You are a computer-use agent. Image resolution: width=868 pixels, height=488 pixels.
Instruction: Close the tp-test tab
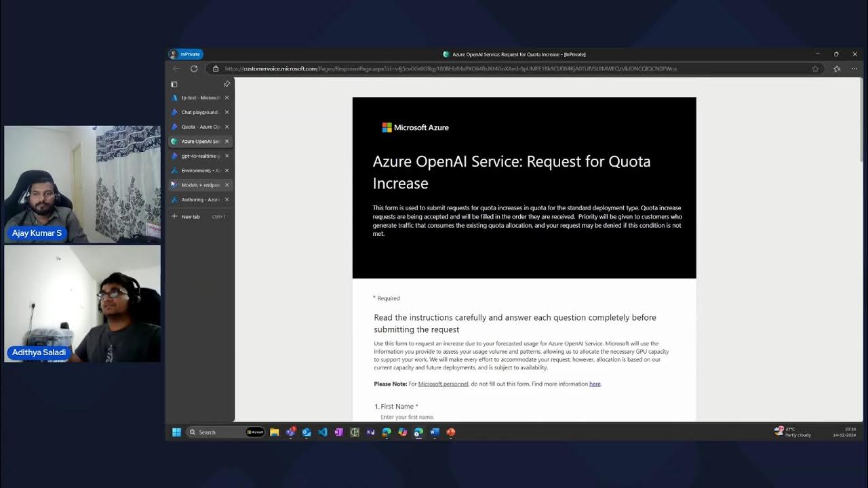pyautogui.click(x=226, y=98)
